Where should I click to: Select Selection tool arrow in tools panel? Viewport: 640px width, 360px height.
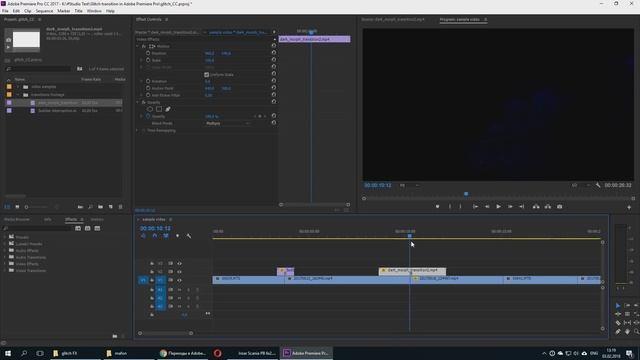(x=618, y=305)
